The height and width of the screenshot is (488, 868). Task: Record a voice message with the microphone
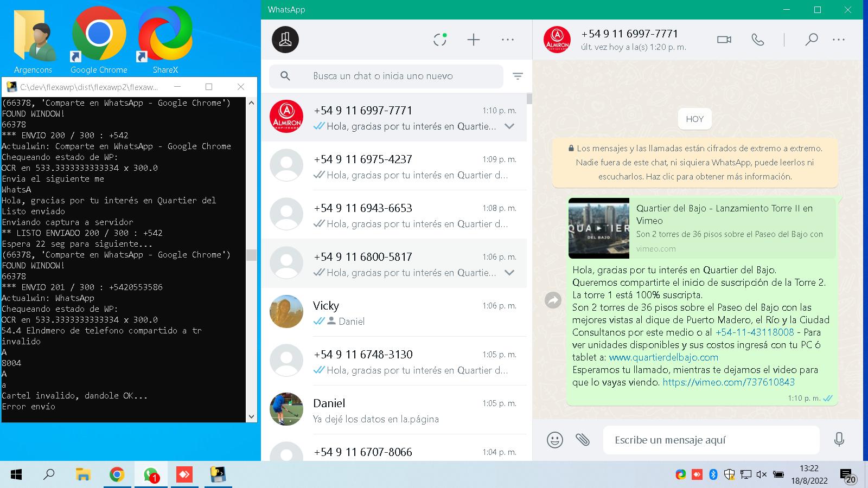pyautogui.click(x=839, y=439)
